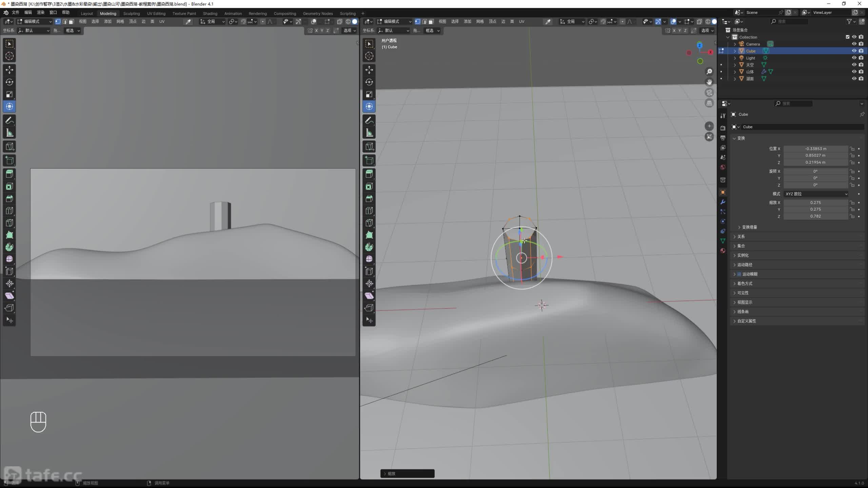The height and width of the screenshot is (488, 868).
Task: Expand the 山体 object in outliner tree
Action: click(735, 72)
